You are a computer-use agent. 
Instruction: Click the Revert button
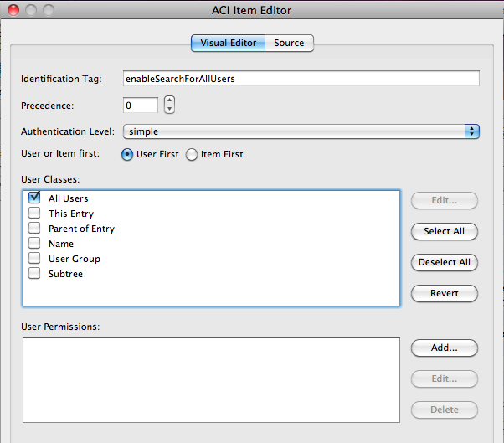(x=445, y=294)
